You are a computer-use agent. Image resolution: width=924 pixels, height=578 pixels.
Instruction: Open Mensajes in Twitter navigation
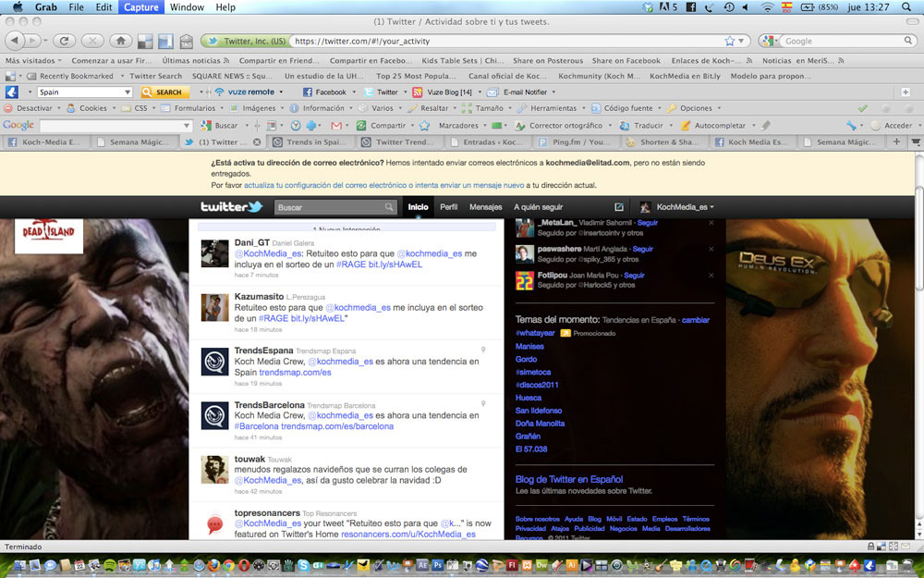click(486, 207)
